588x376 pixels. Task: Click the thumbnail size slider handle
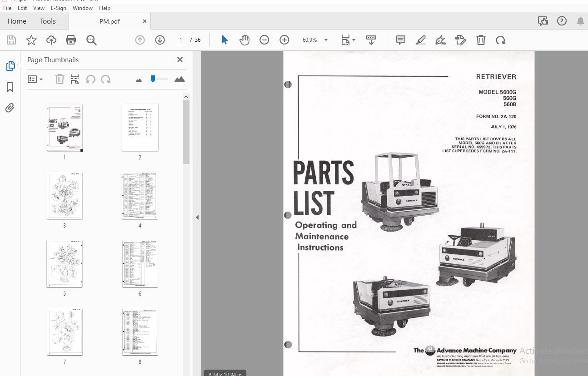pyautogui.click(x=153, y=79)
